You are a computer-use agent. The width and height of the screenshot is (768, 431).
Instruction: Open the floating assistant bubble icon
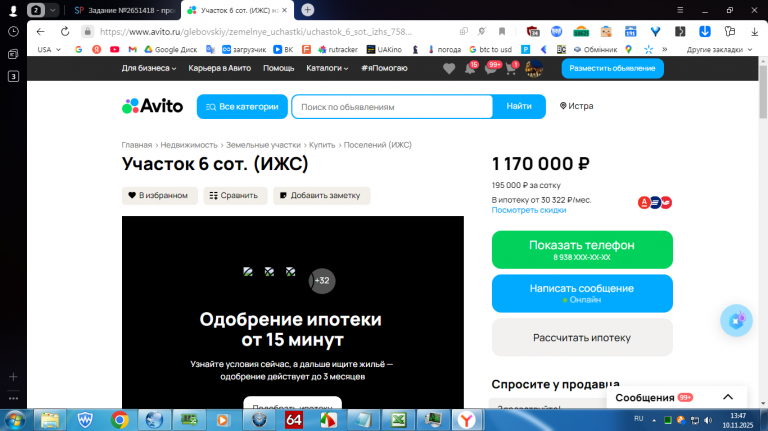click(736, 320)
